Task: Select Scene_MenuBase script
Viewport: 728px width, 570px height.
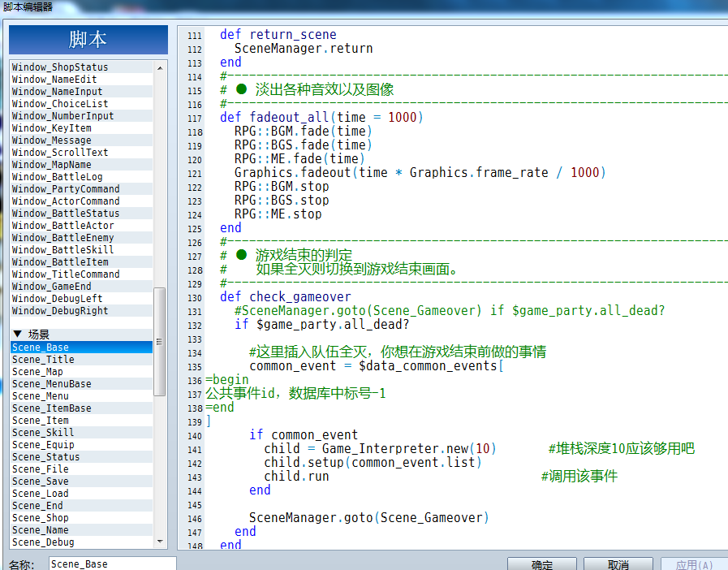Action: coord(81,384)
